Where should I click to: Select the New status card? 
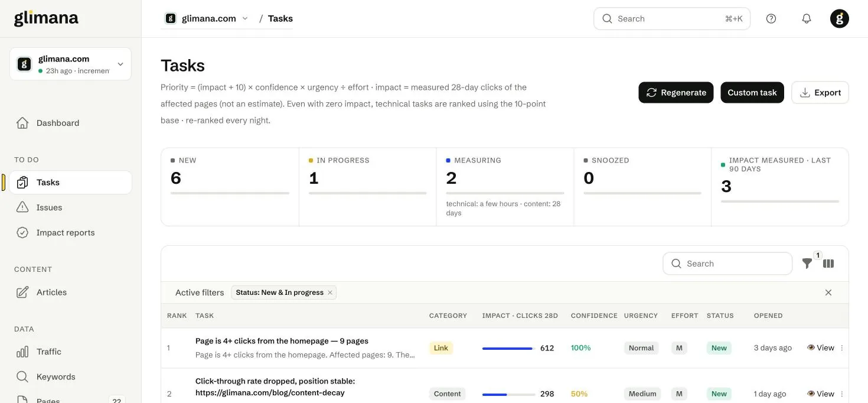[230, 187]
